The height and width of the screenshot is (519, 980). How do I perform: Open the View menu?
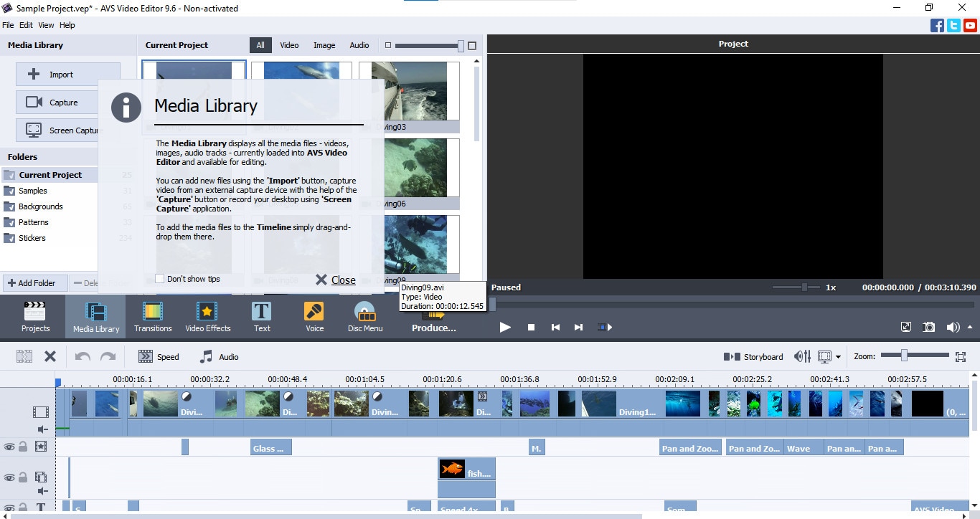[46, 25]
